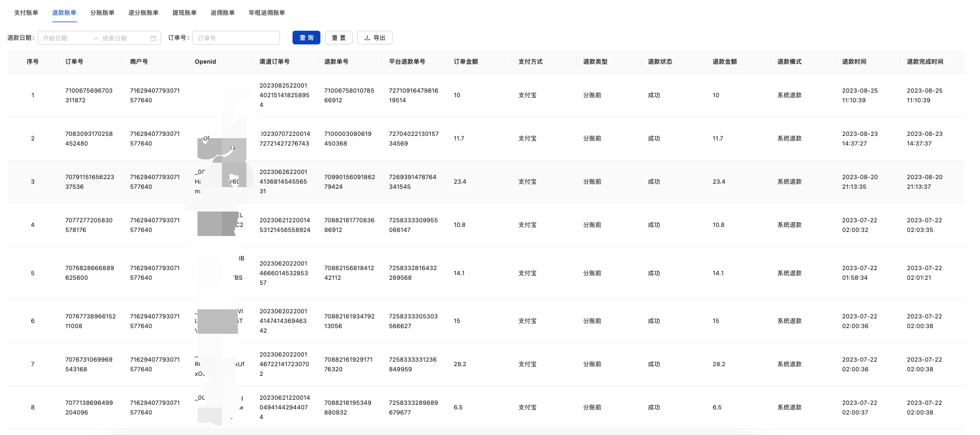Select order number 7083093170258452480

(89, 138)
